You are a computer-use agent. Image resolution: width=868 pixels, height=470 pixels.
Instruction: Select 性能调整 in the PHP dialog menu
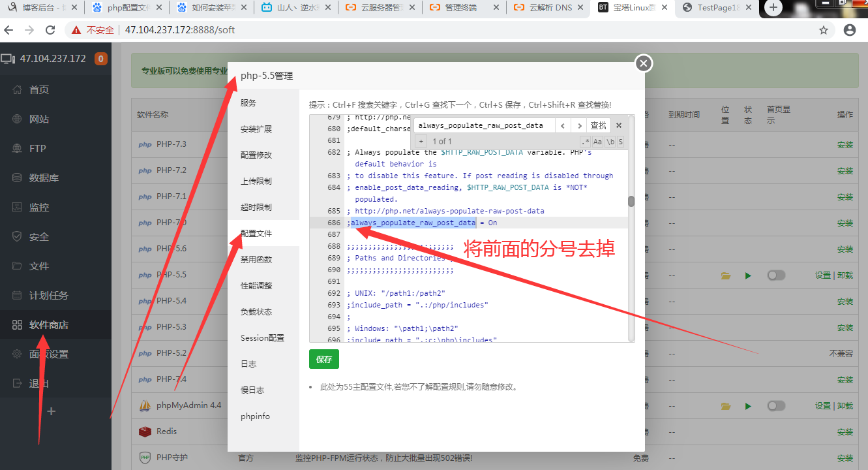click(x=263, y=286)
